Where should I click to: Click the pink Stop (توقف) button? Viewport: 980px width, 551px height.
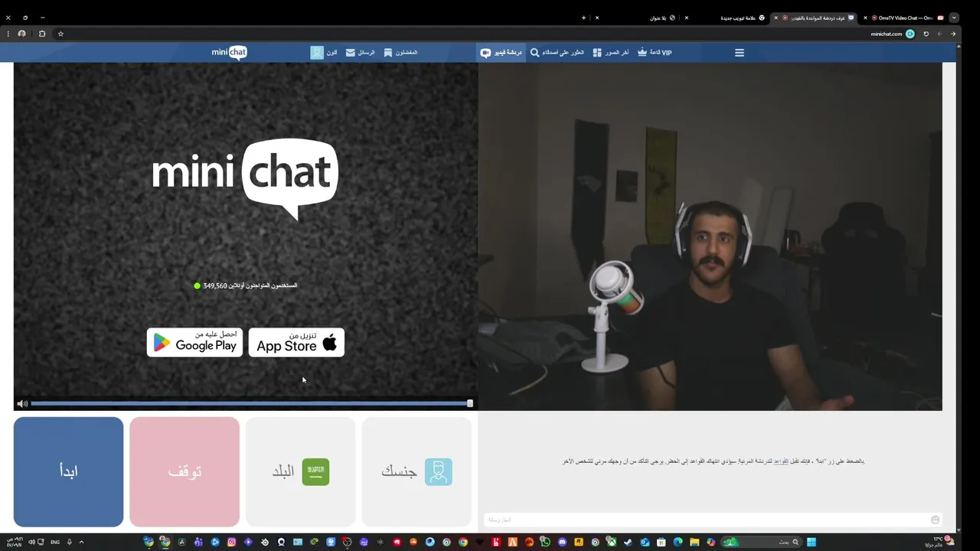(185, 471)
